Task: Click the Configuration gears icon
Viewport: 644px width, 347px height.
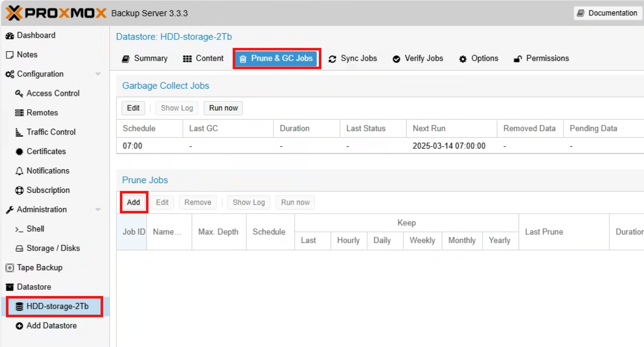Action: tap(10, 74)
